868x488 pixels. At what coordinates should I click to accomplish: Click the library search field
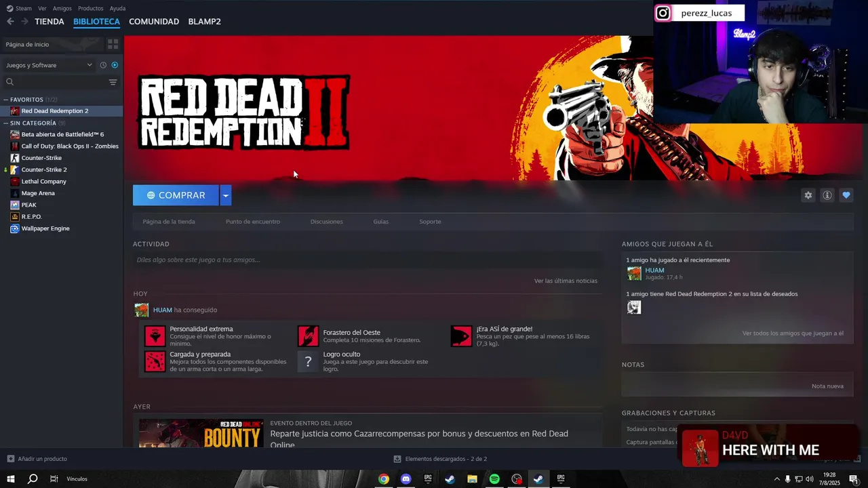[55, 82]
